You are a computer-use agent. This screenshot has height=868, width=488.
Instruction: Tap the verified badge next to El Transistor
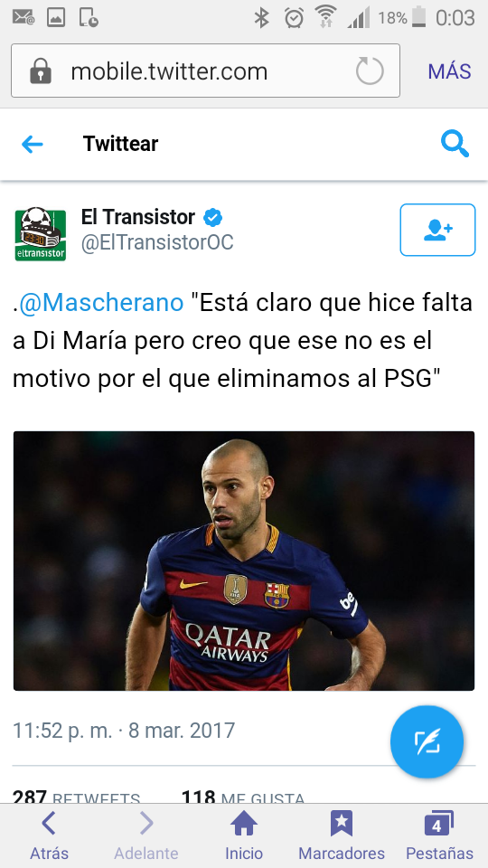pos(212,218)
